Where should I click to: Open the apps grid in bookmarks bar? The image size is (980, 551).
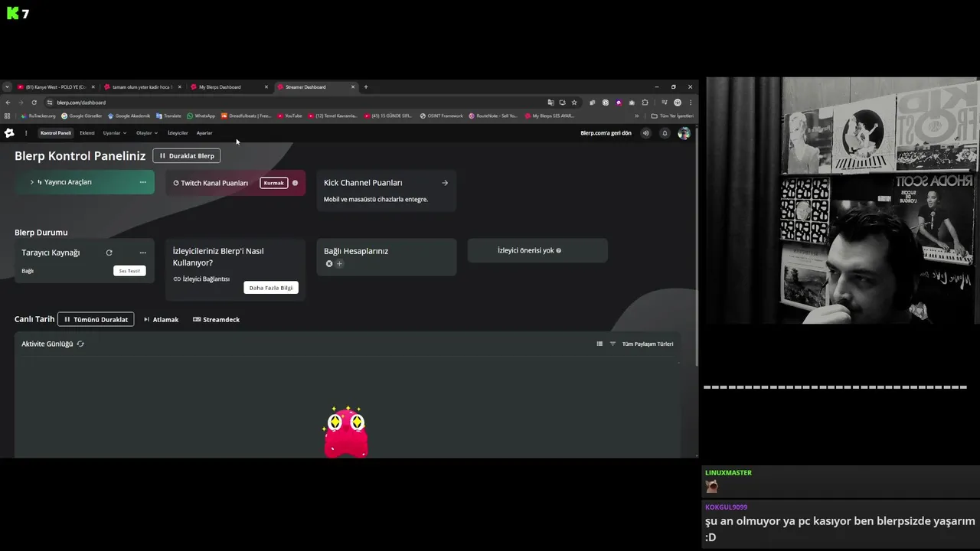tap(7, 116)
